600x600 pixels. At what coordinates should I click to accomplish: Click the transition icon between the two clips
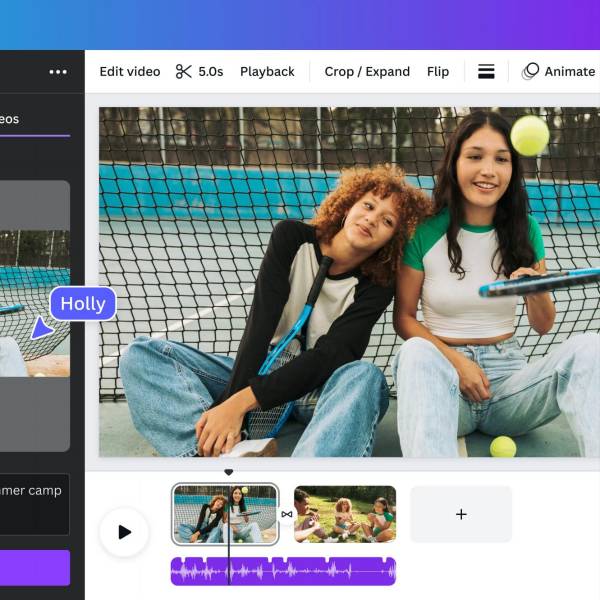(287, 514)
